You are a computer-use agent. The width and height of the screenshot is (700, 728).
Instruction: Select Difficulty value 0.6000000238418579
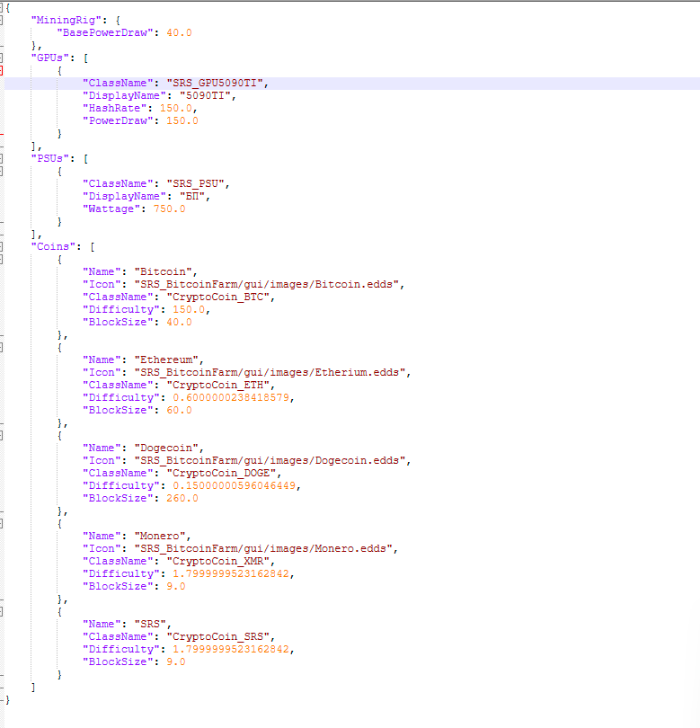(231, 397)
